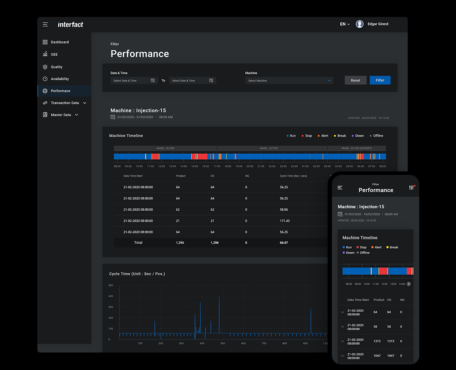Click the blue Filter button

(x=380, y=80)
